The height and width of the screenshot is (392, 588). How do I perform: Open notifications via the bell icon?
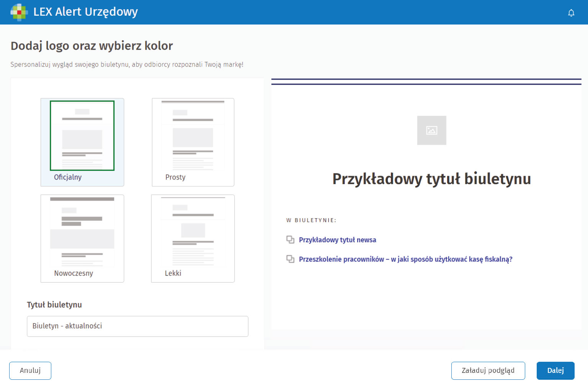571,13
